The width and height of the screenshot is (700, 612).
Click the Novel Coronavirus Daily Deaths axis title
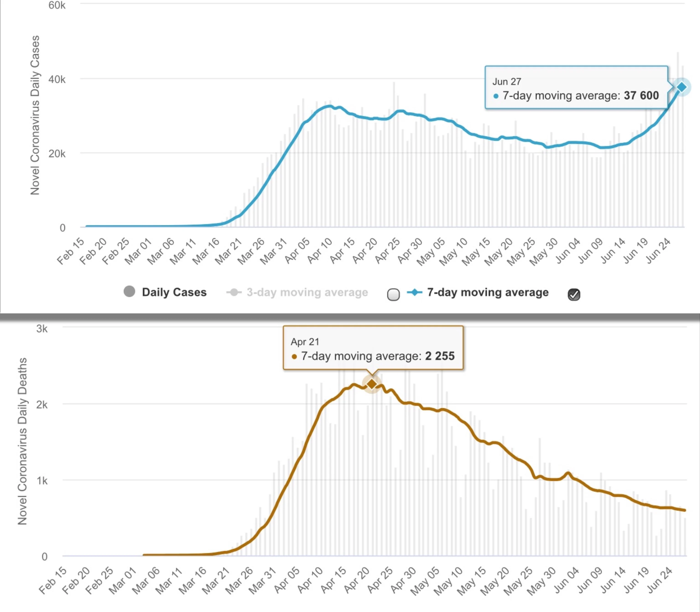tap(22, 441)
